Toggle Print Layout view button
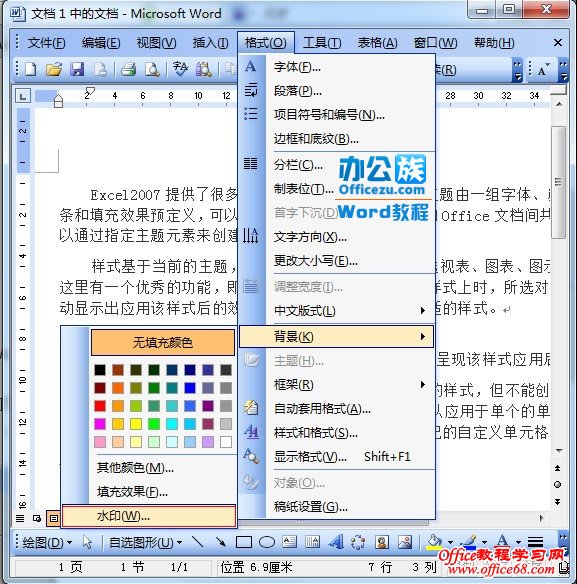This screenshot has width=577, height=584. pyautogui.click(x=54, y=518)
